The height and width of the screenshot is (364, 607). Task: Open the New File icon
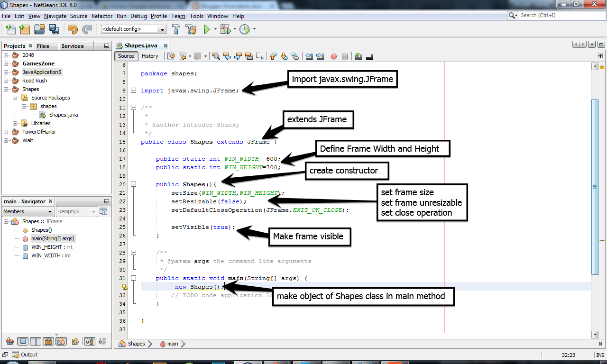pyautogui.click(x=11, y=29)
